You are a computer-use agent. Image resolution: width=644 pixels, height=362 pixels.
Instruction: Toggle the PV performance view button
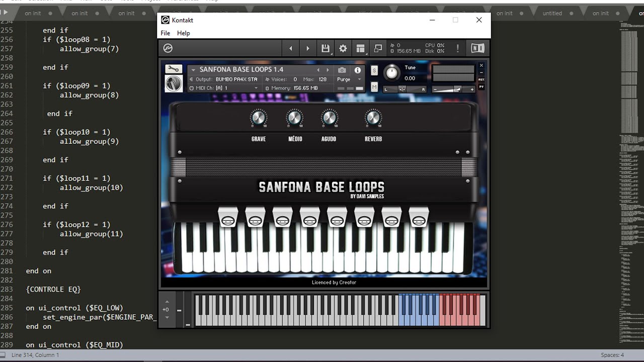pyautogui.click(x=481, y=86)
